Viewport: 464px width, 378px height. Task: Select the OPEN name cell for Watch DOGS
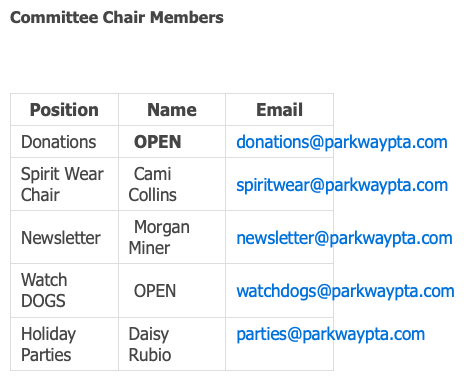pyautogui.click(x=172, y=291)
